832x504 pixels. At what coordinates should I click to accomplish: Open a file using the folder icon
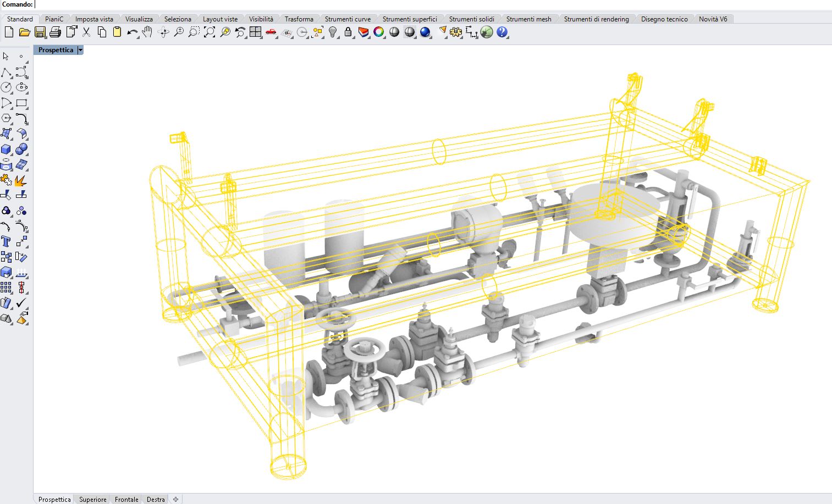(x=24, y=32)
